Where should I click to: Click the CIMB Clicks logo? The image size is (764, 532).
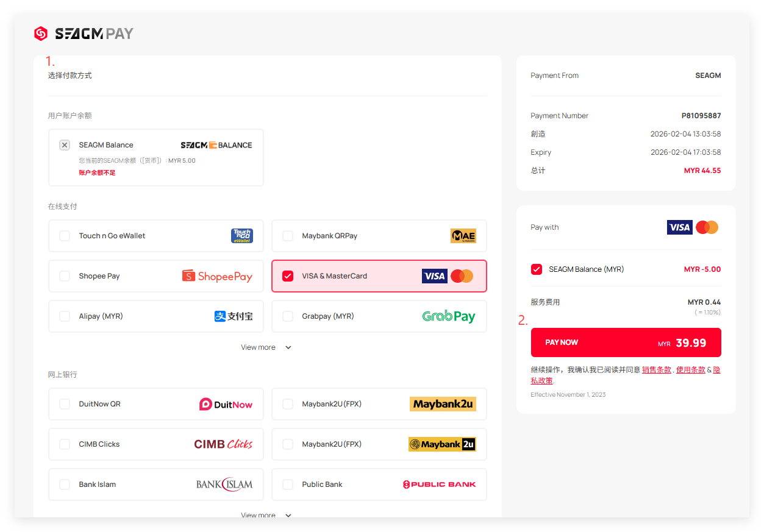(223, 444)
